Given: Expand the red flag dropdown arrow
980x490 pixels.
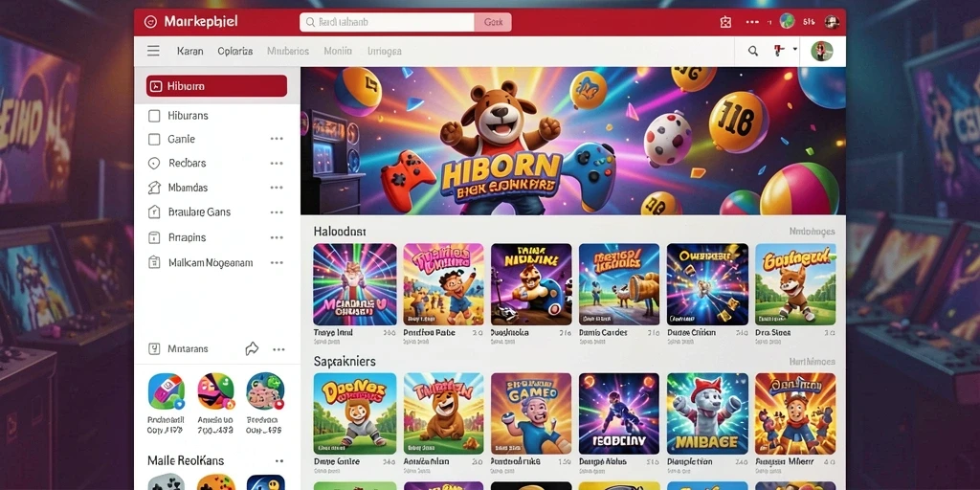Looking at the screenshot, I should (x=795, y=50).
